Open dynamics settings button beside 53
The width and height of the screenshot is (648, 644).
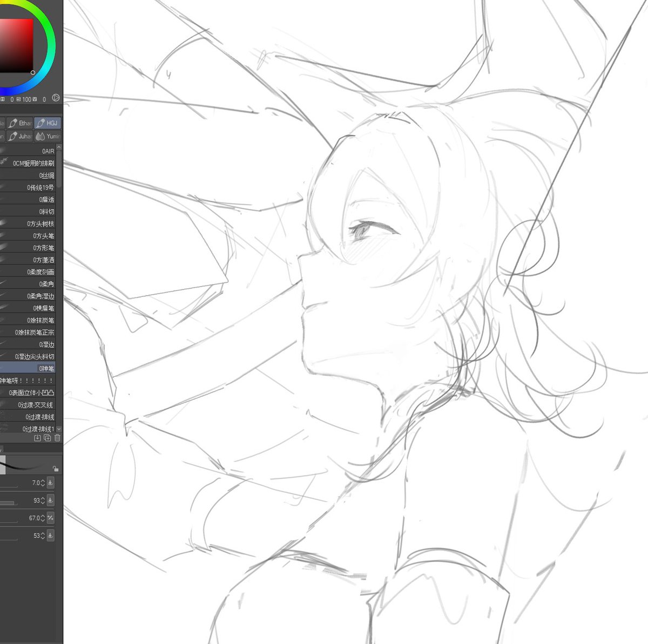50,535
